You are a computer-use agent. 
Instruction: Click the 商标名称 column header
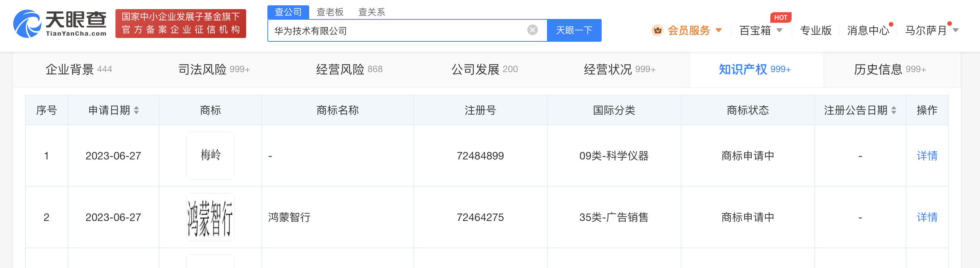(337, 110)
